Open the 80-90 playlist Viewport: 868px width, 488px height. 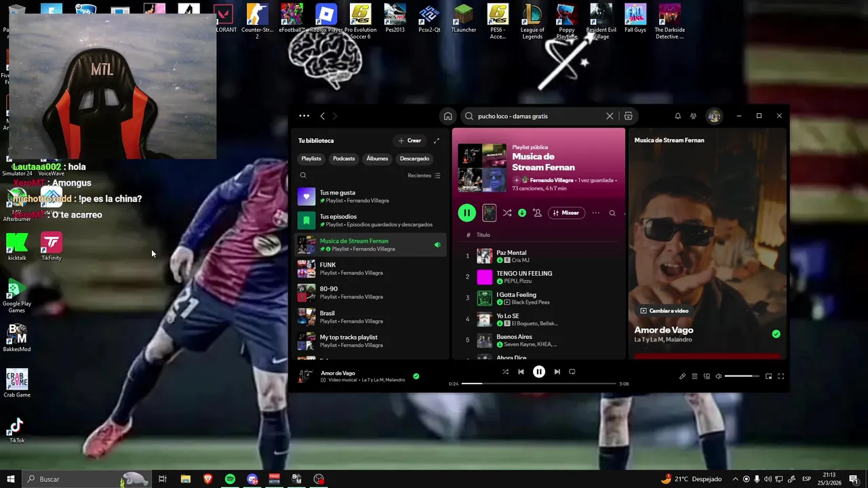pos(370,293)
